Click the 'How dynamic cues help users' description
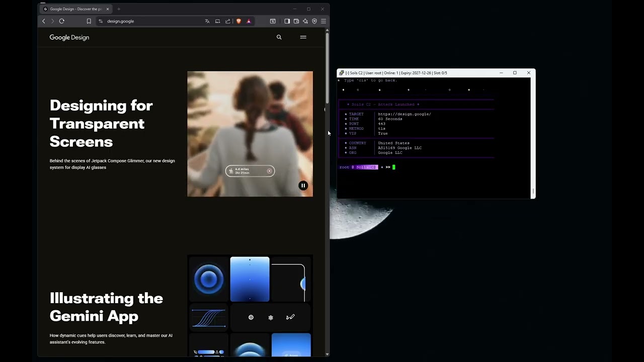This screenshot has height=362, width=644. 111,339
